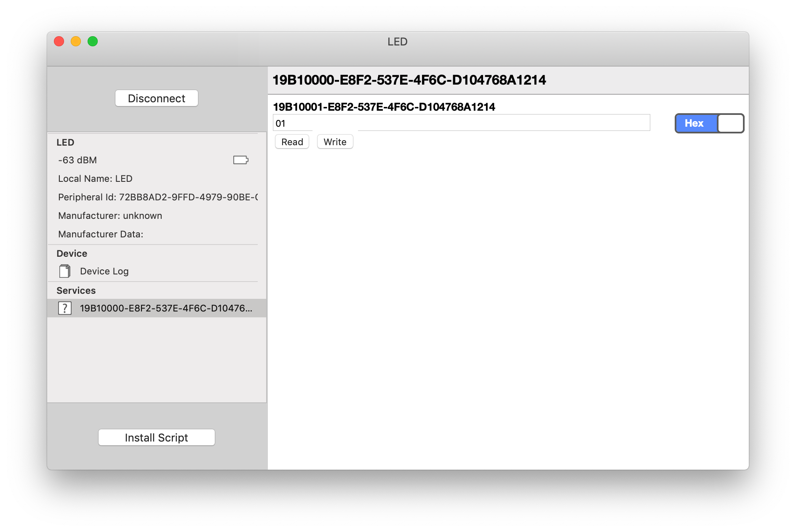796x532 pixels.
Task: Select the Manufacturer: unknown row
Action: coord(110,215)
